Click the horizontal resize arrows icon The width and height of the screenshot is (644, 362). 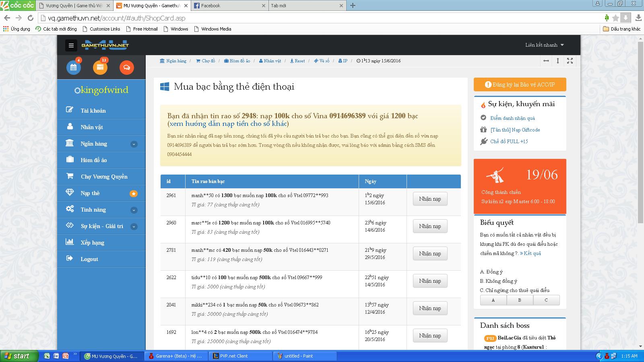[x=546, y=61]
